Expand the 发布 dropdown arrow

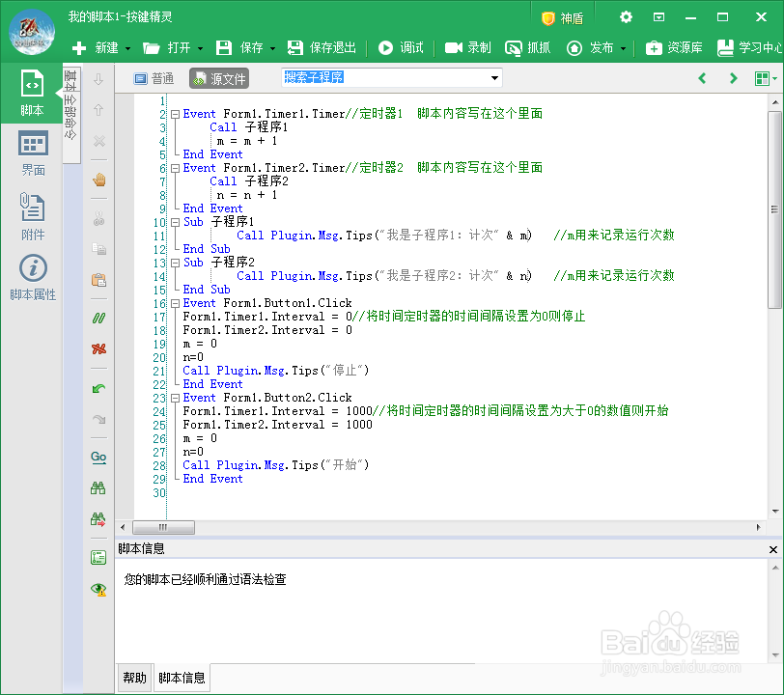623,48
